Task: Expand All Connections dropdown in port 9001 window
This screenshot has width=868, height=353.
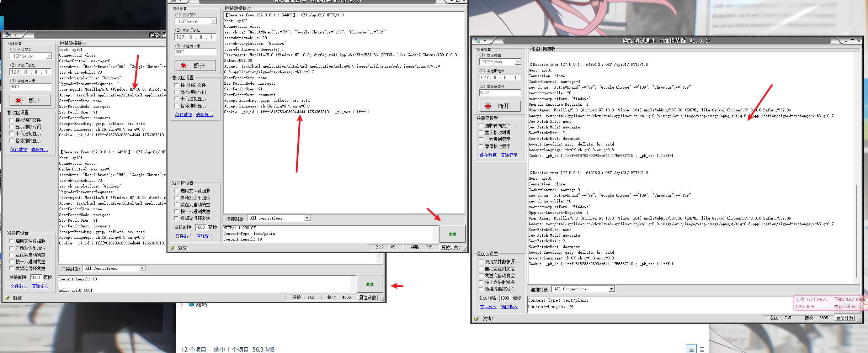Action: [142, 268]
